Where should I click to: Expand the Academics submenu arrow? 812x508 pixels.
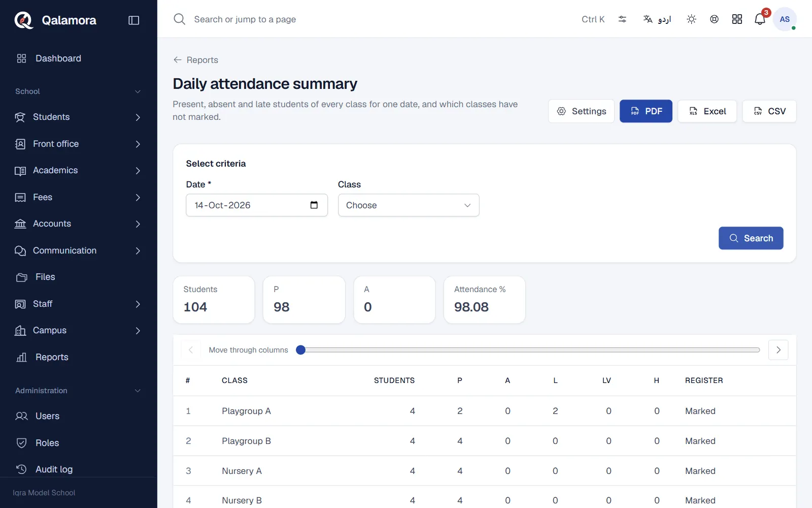[138, 171]
